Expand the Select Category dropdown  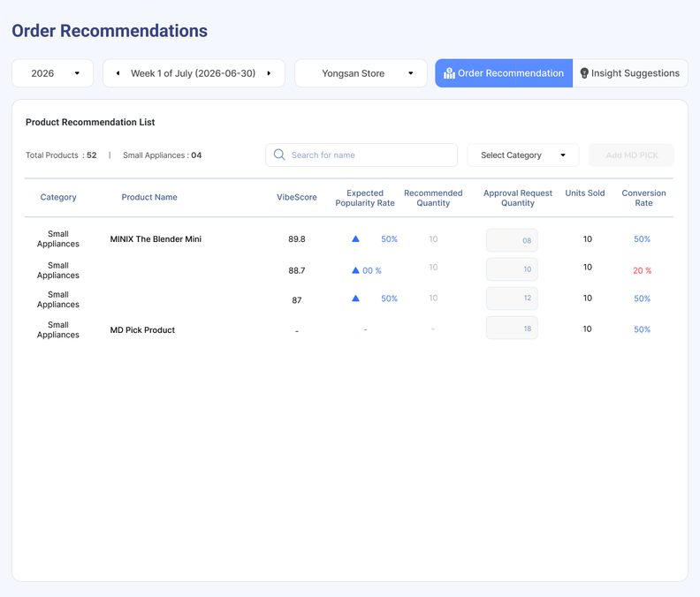pyautogui.click(x=522, y=155)
